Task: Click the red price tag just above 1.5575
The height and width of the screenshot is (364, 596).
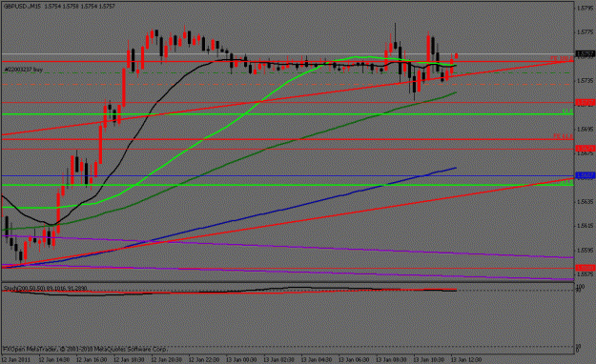Action: pyautogui.click(x=586, y=268)
